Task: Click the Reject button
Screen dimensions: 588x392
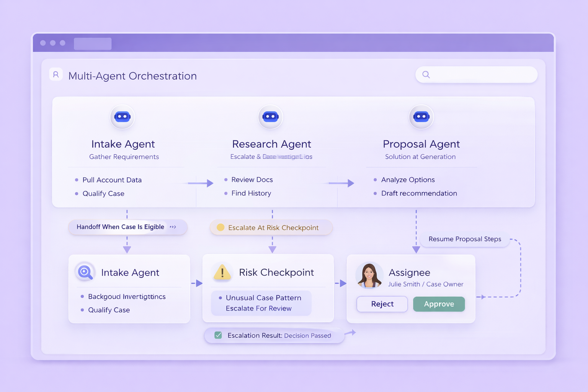Action: [x=382, y=304]
